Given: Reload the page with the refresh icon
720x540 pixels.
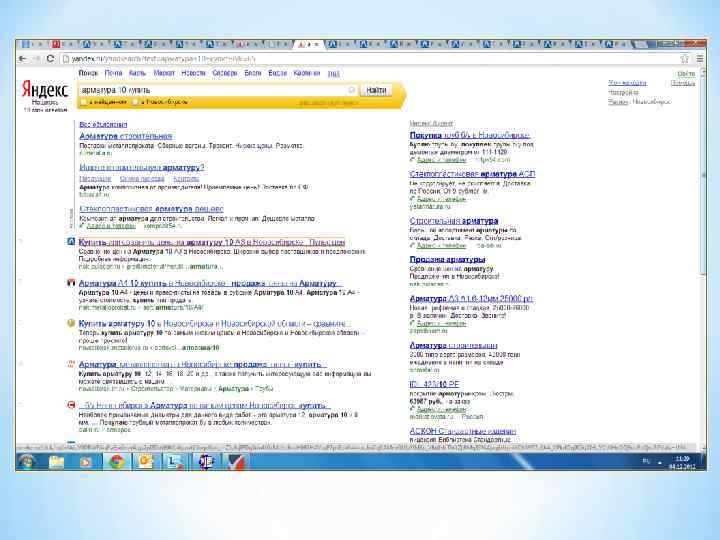Looking at the screenshot, I should pyautogui.click(x=51, y=59).
